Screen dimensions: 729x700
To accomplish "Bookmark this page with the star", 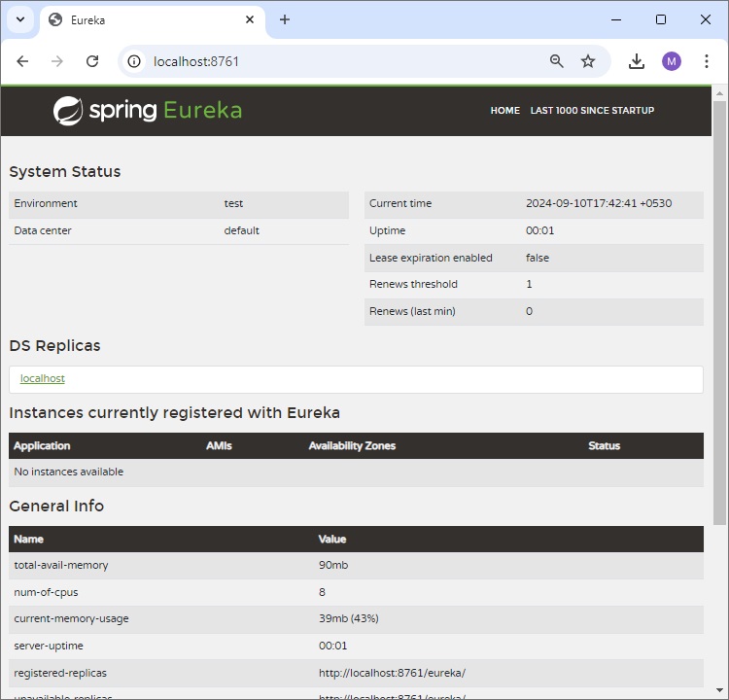I will (588, 61).
